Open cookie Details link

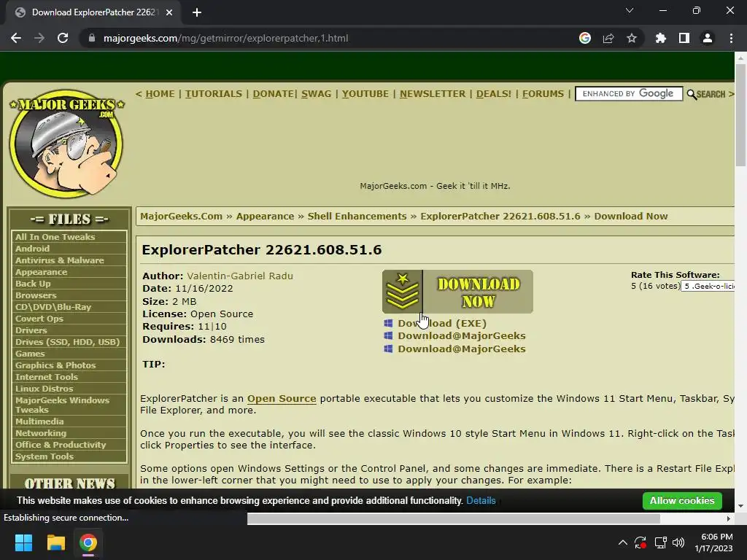481,500
